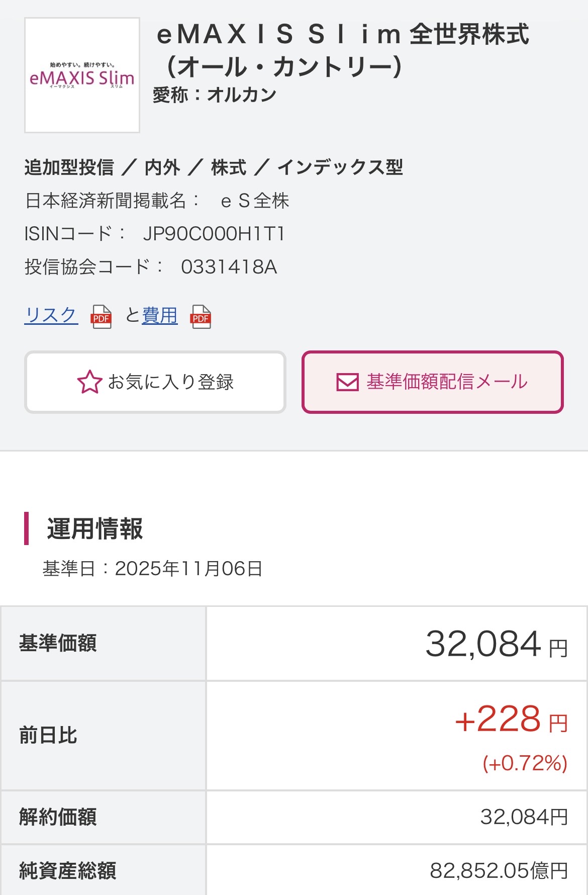Viewport: 588px width, 895px height.
Task: Click the 投信協会コード 0331418A
Action: tap(229, 267)
